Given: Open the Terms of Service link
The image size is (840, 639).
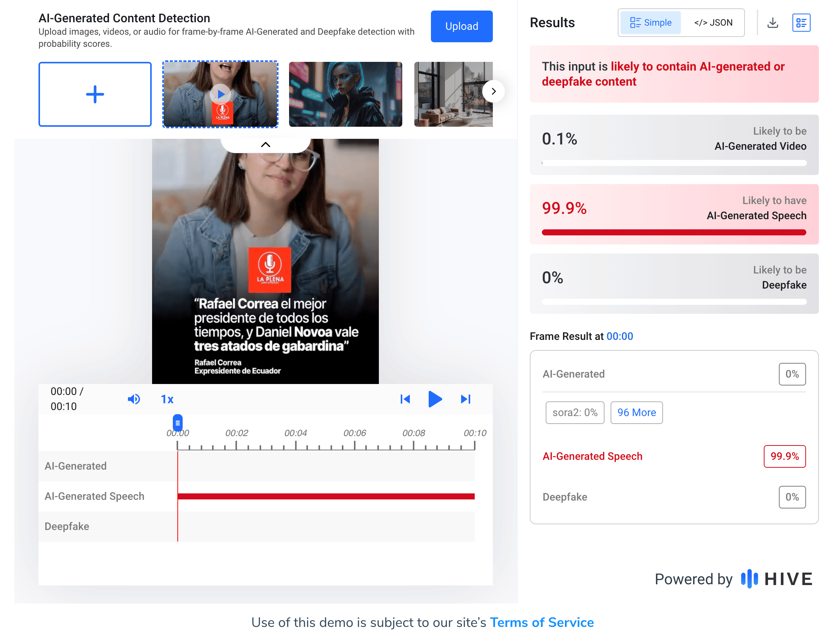Looking at the screenshot, I should tap(542, 622).
